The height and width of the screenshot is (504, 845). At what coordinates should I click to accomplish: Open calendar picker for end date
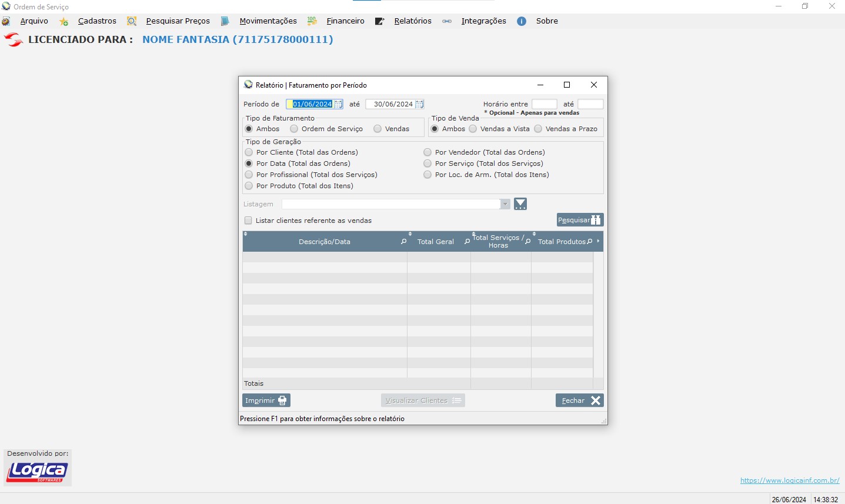pyautogui.click(x=419, y=104)
